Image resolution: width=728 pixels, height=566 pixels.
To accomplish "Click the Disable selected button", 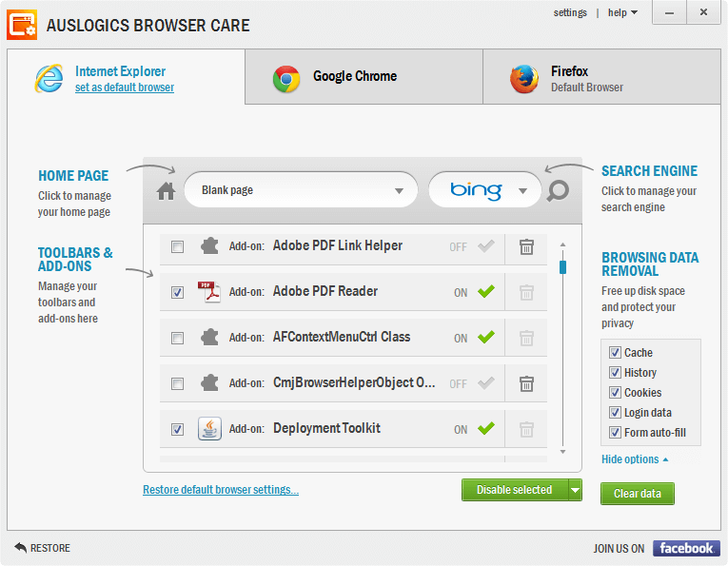I will point(515,490).
